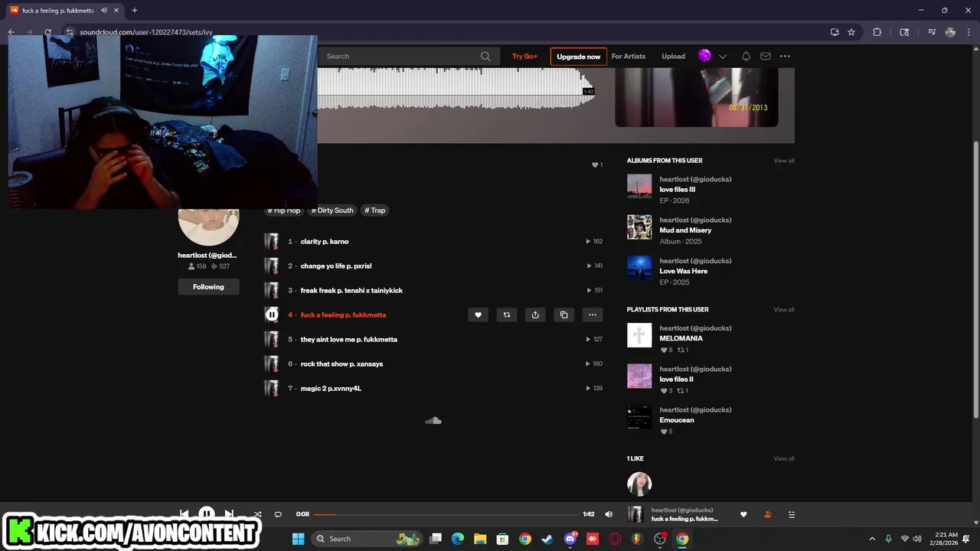Image resolution: width=980 pixels, height=551 pixels.
Task: Open the Upload page
Action: [x=674, y=56]
